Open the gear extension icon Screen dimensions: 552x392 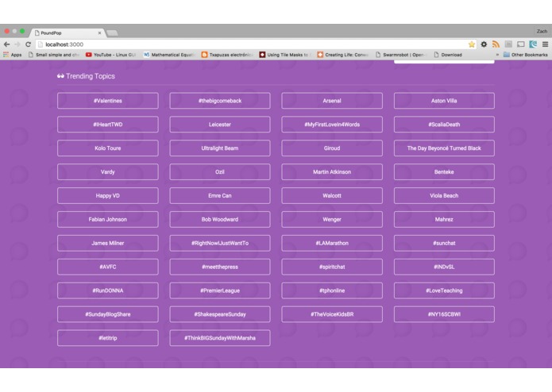pos(484,44)
